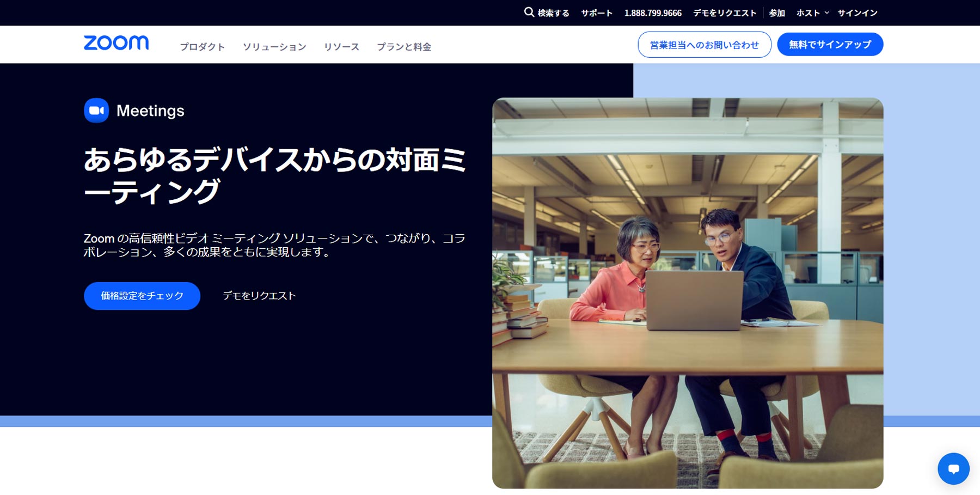Click the phone number 1.888.799.9666
Image resolution: width=980 pixels, height=495 pixels.
pos(653,13)
